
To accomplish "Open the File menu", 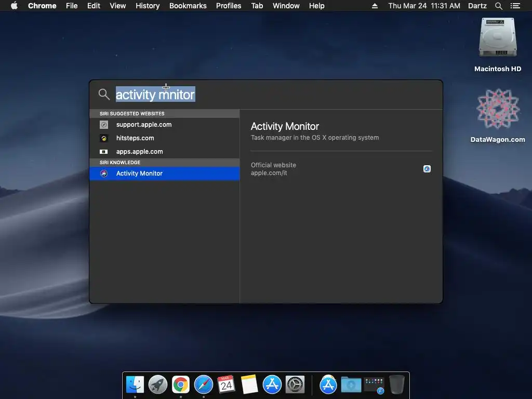I will (x=72, y=6).
